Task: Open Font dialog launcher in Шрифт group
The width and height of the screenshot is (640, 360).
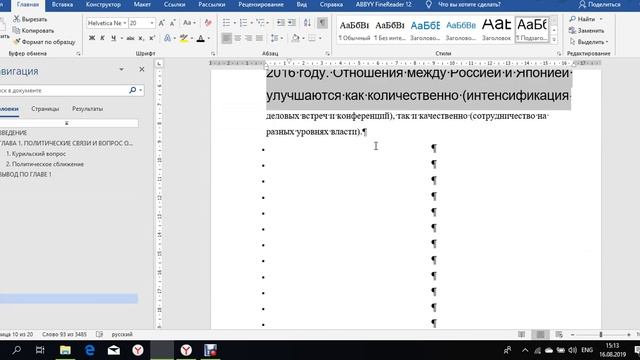Action: pyautogui.click(x=213, y=53)
